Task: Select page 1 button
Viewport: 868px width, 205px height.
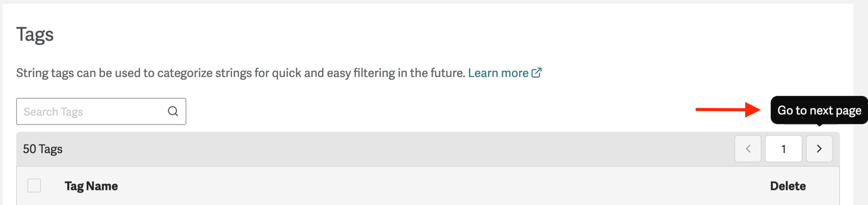Action: [783, 149]
